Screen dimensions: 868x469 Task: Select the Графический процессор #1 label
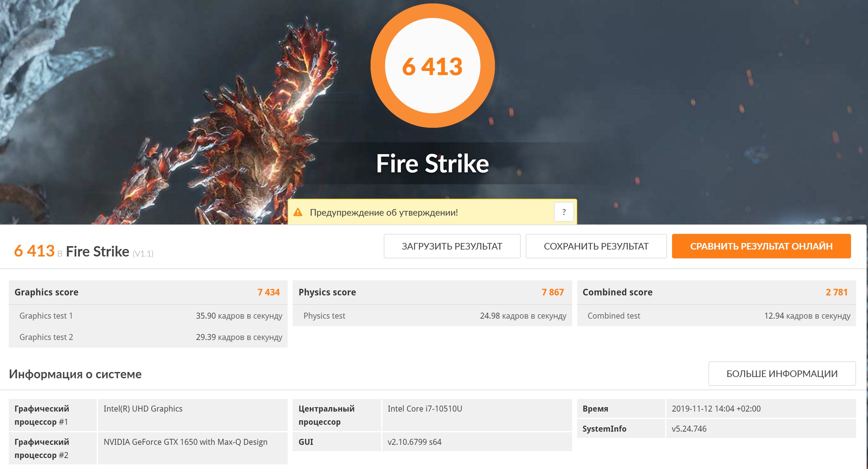(x=42, y=415)
